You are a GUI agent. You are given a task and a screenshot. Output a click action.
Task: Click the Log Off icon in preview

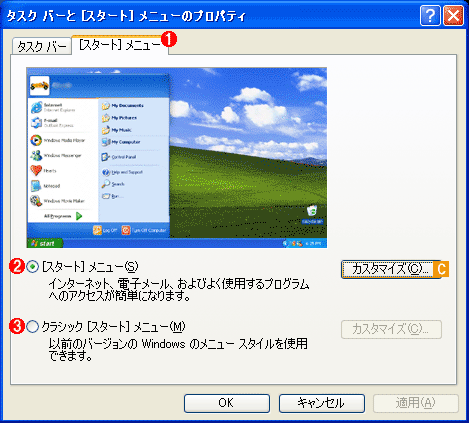click(x=97, y=230)
